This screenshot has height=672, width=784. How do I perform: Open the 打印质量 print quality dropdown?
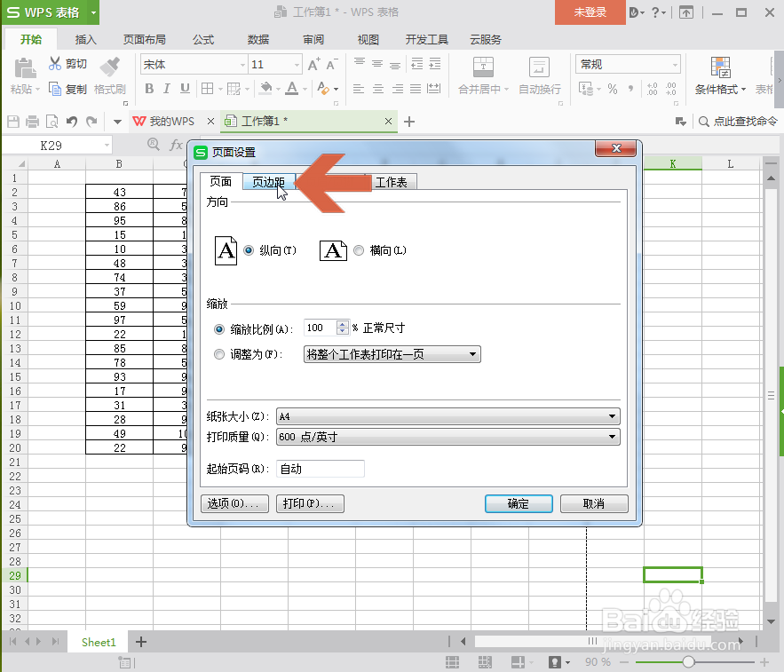coord(611,436)
